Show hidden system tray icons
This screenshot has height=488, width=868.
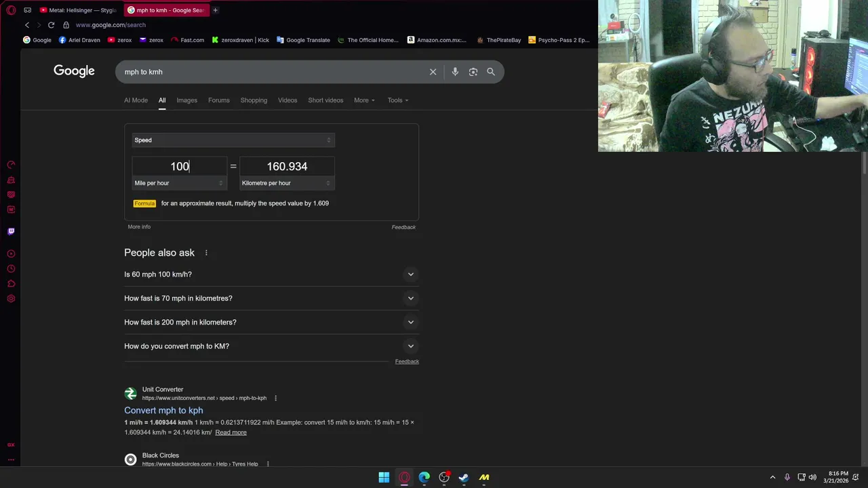click(772, 477)
